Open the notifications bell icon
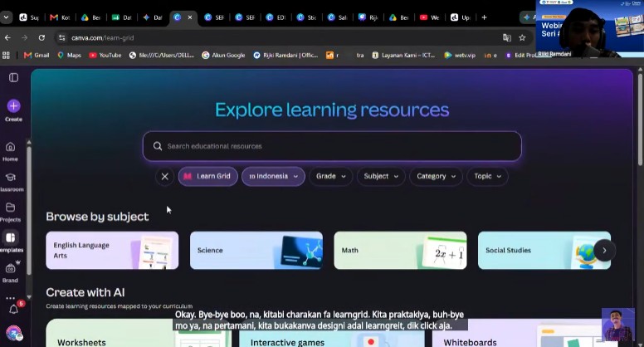This screenshot has width=644, height=347. (13, 309)
